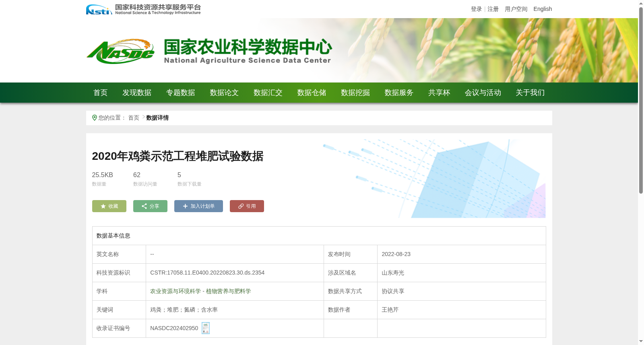Click the 收藏 favorite button
This screenshot has height=345, width=644.
[x=109, y=206]
